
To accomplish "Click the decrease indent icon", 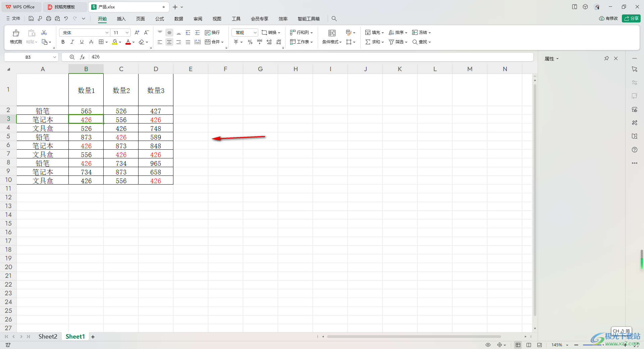I will pyautogui.click(x=188, y=33).
